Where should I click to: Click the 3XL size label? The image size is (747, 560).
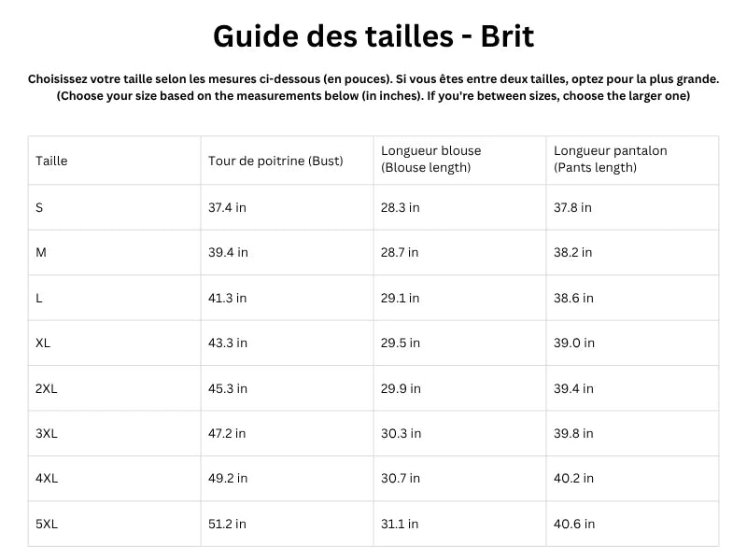(x=47, y=433)
